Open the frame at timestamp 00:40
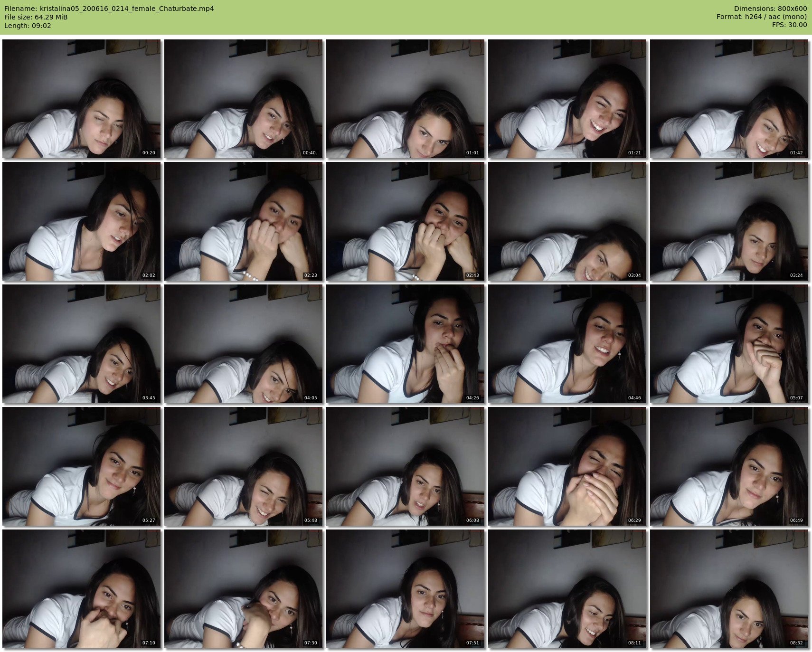Image resolution: width=812 pixels, height=652 pixels. pyautogui.click(x=243, y=99)
